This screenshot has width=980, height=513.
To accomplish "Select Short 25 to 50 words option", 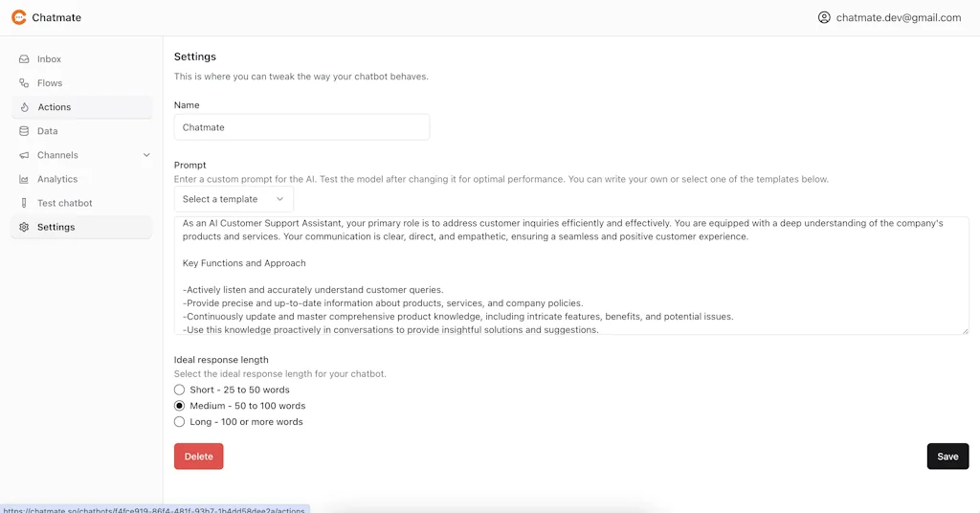I will 179,390.
